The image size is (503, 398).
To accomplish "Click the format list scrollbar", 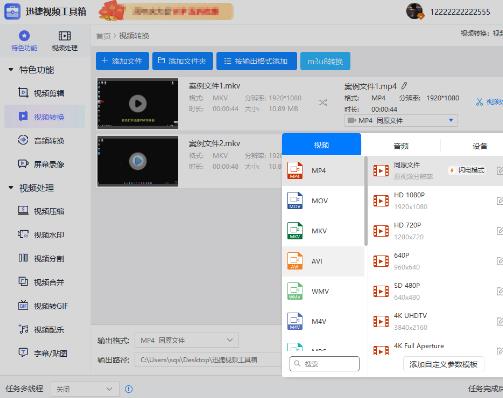I will tap(366, 201).
